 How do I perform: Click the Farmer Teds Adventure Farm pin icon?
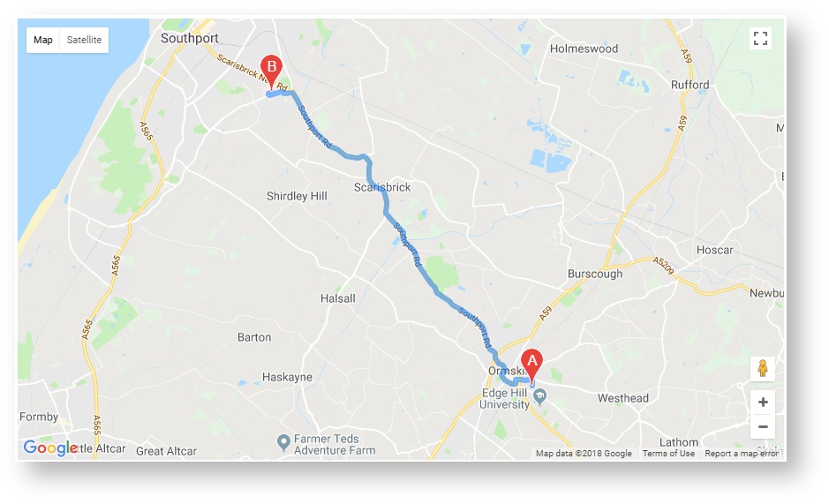tap(284, 442)
